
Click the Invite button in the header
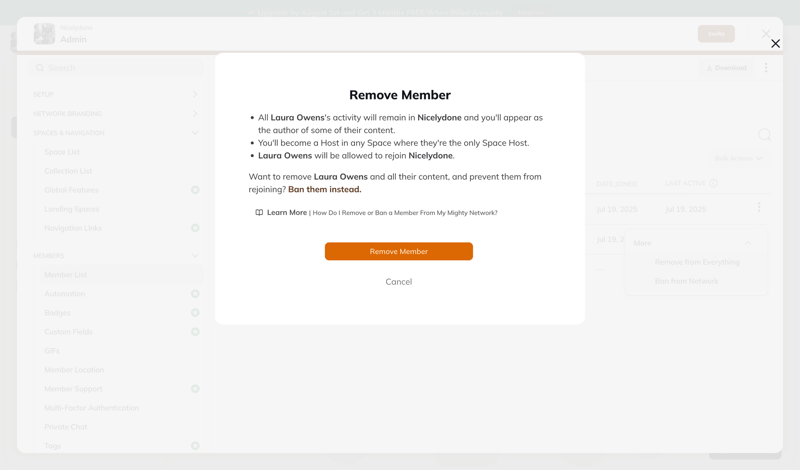coord(716,34)
